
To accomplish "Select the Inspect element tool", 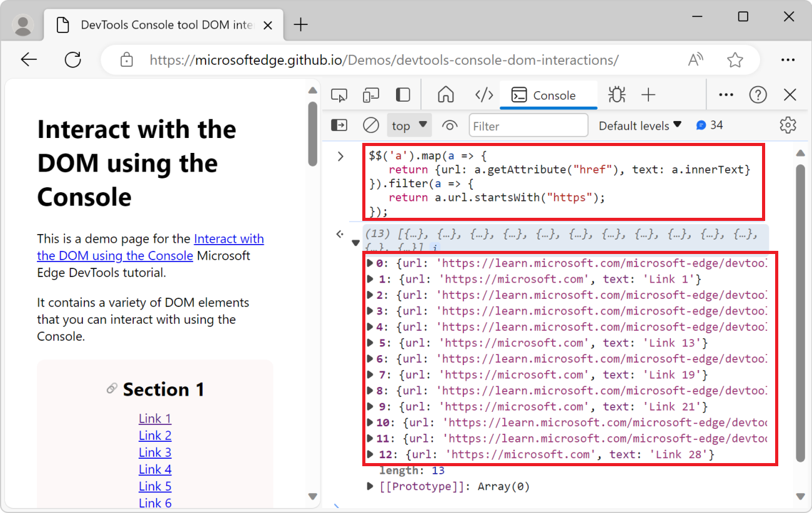I will tap(339, 94).
